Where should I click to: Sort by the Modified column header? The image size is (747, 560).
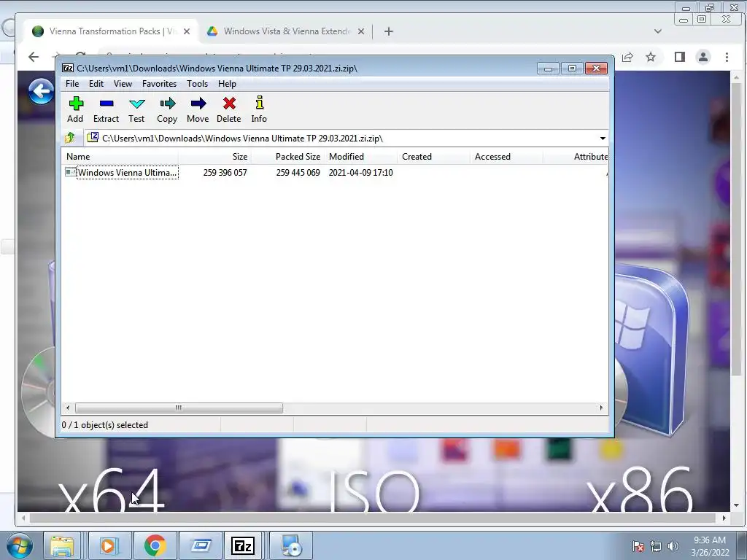coord(360,157)
